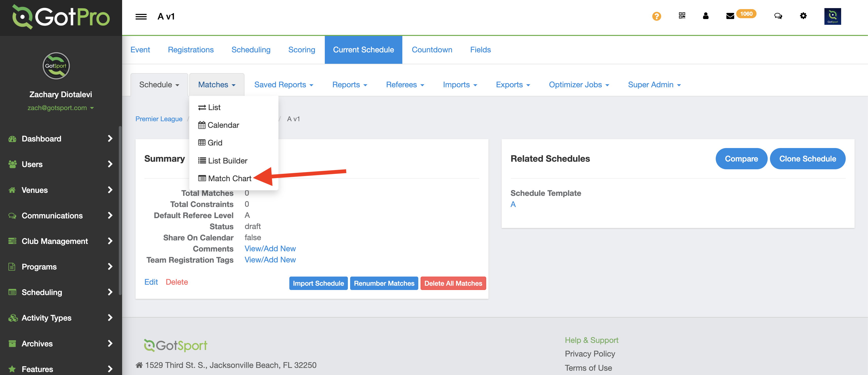Click the Delete All Matches button
Screen dimensions: 868x375
pyautogui.click(x=453, y=283)
